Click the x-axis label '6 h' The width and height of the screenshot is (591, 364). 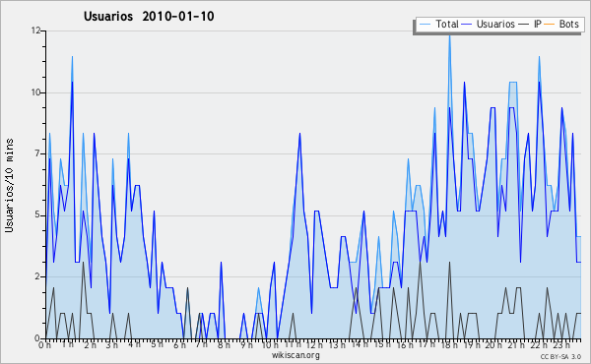coord(179,344)
